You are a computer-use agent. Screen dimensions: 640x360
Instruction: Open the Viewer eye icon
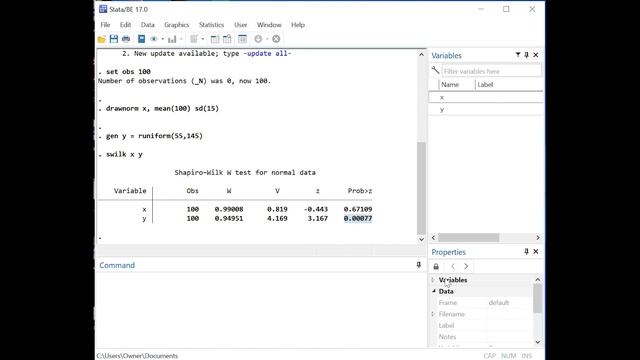tap(154, 39)
